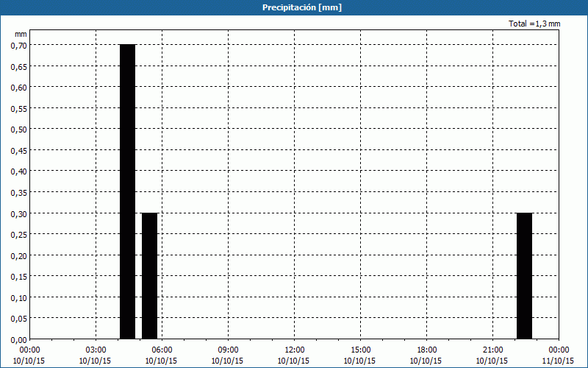
Task: Select the 0,30 mm bar before 06:00
Action: click(x=149, y=276)
